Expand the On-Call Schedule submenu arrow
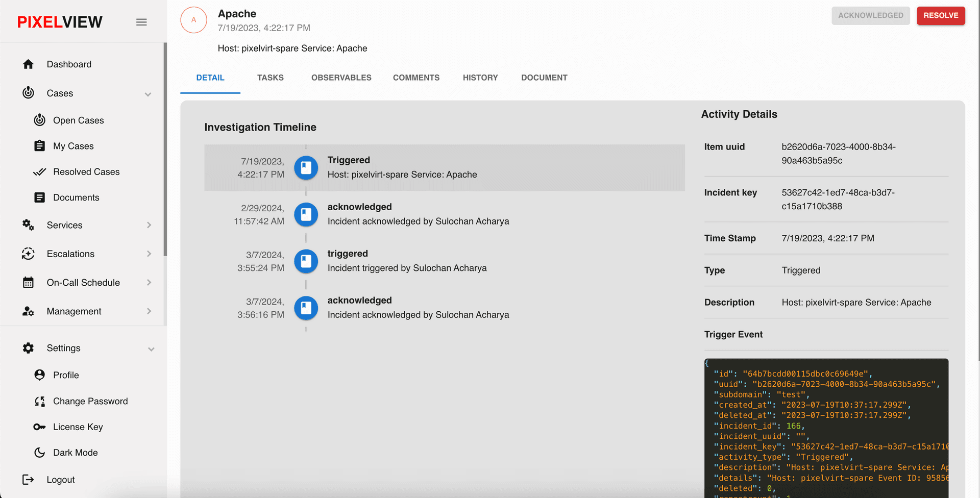This screenshot has height=498, width=980. (x=149, y=282)
